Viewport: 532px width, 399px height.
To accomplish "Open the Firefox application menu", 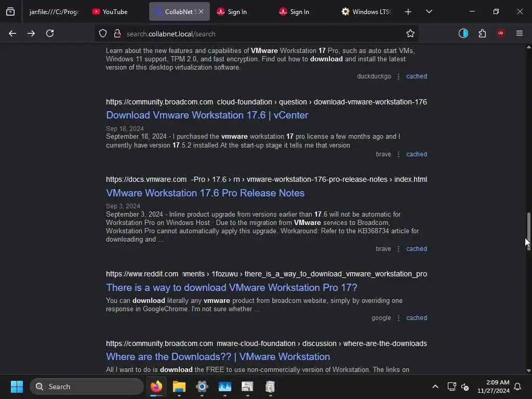I will (x=520, y=34).
